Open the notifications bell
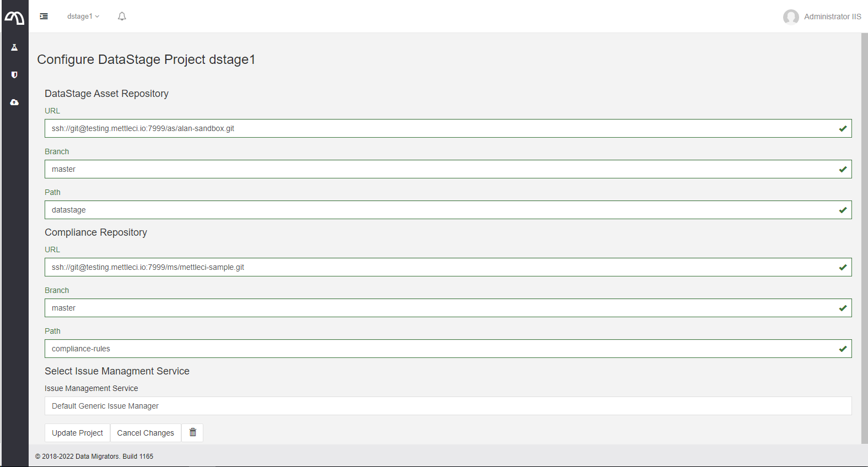This screenshot has width=868, height=467. (x=122, y=17)
